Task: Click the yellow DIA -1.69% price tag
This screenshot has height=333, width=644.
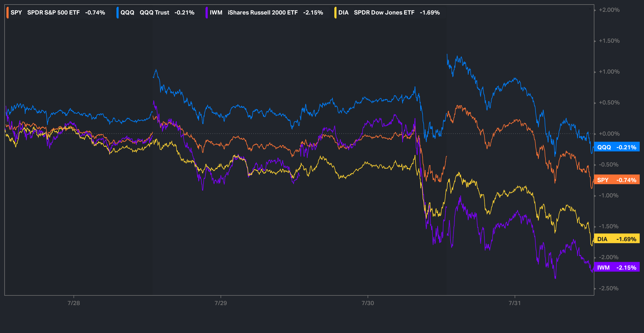Action: click(x=617, y=239)
